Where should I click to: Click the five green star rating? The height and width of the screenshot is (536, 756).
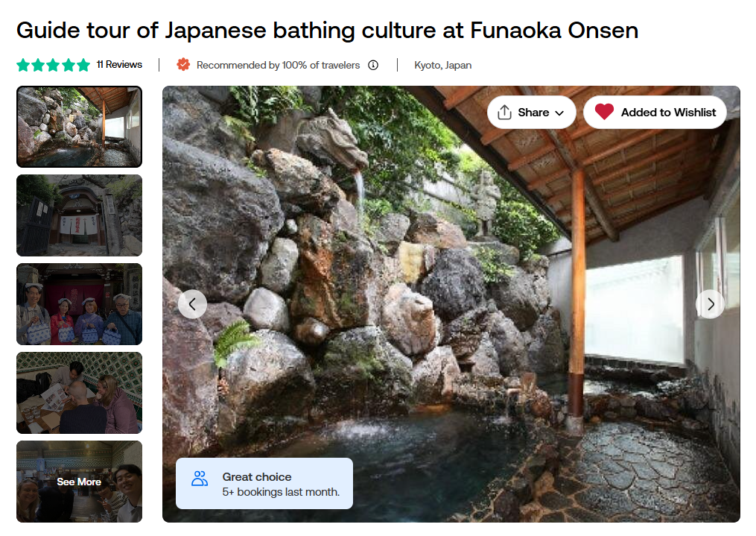(x=53, y=65)
